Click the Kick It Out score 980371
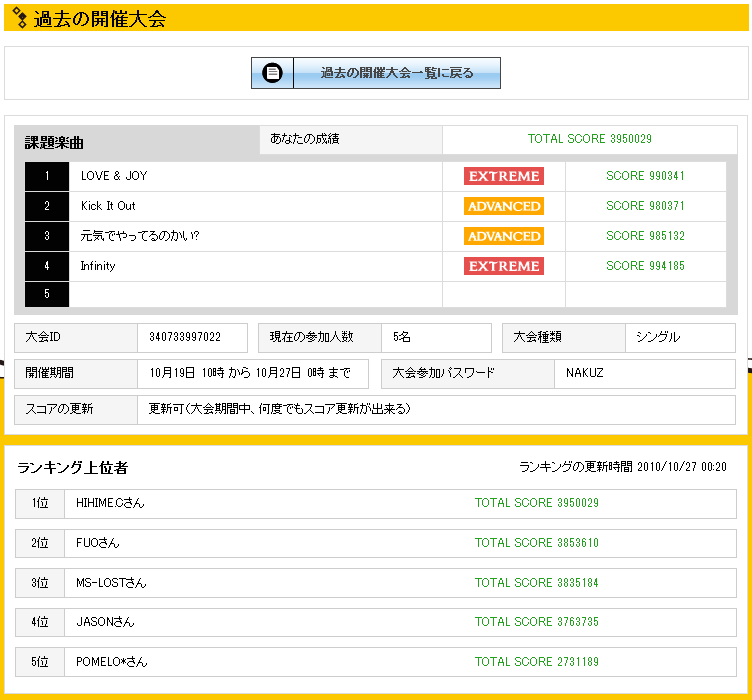Image resolution: width=752 pixels, height=700 pixels. (645, 206)
